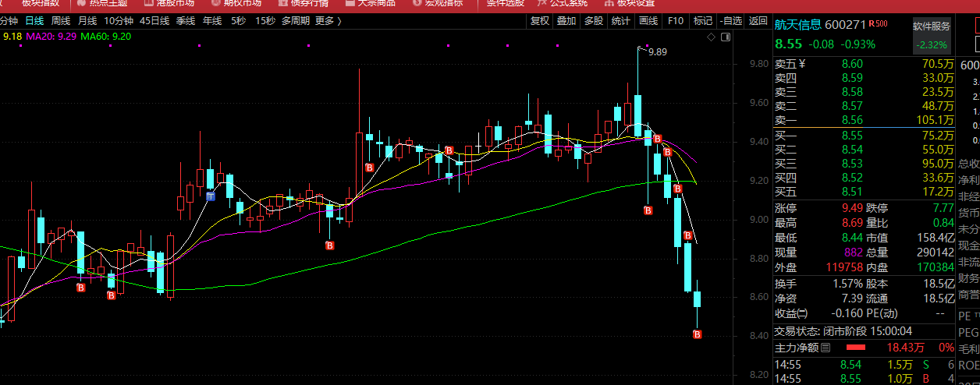Click the 内盘 value 170384

point(936,267)
